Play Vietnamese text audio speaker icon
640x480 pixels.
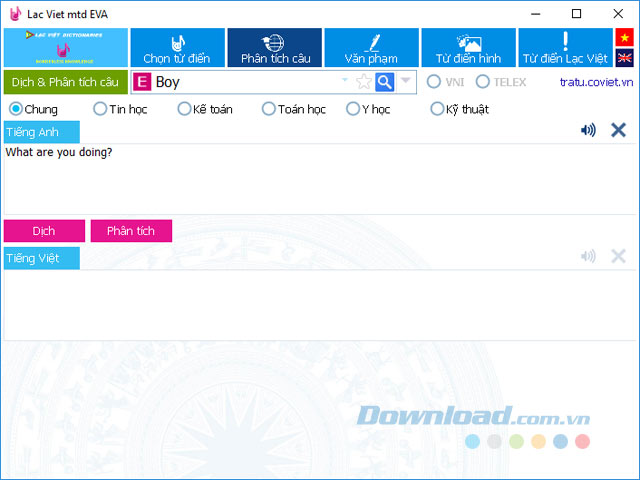coord(588,256)
